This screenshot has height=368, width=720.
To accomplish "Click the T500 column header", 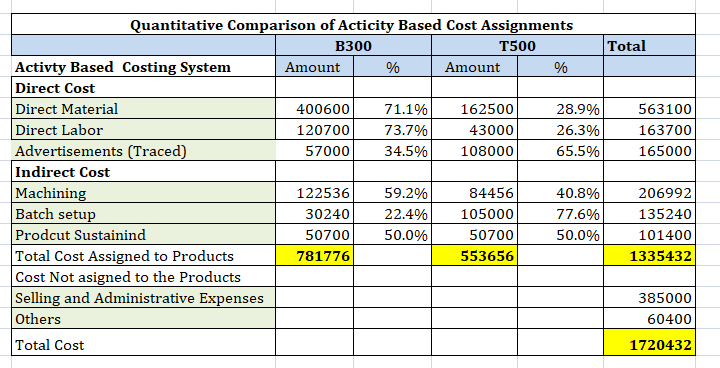I will click(517, 45).
